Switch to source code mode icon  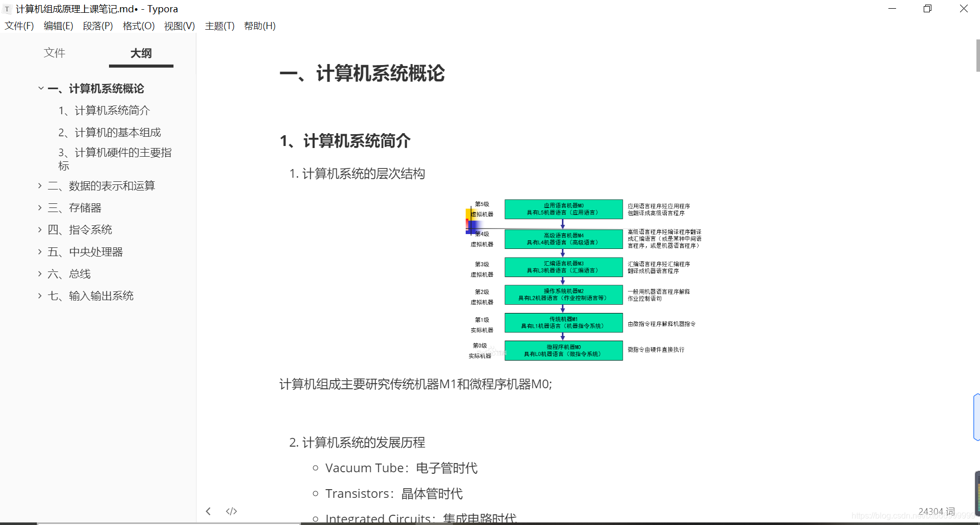(231, 511)
